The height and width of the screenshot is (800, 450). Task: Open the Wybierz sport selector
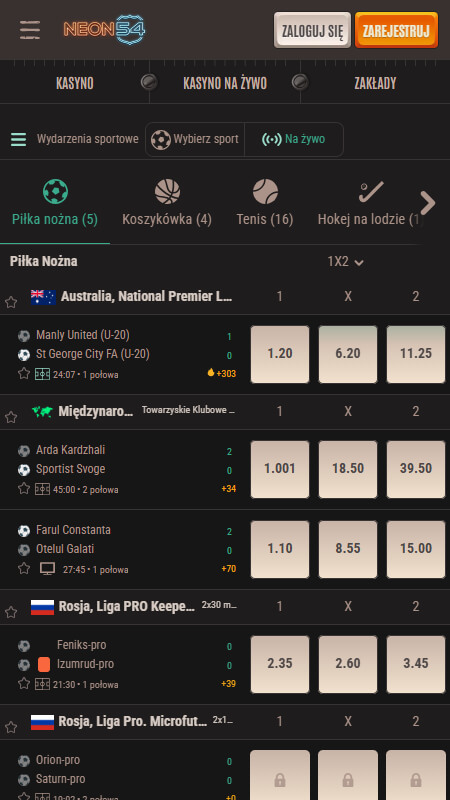(195, 139)
